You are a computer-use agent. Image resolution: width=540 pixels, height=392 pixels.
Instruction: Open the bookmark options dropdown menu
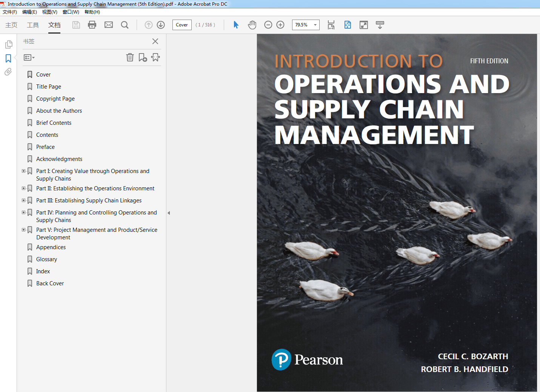[x=29, y=57]
